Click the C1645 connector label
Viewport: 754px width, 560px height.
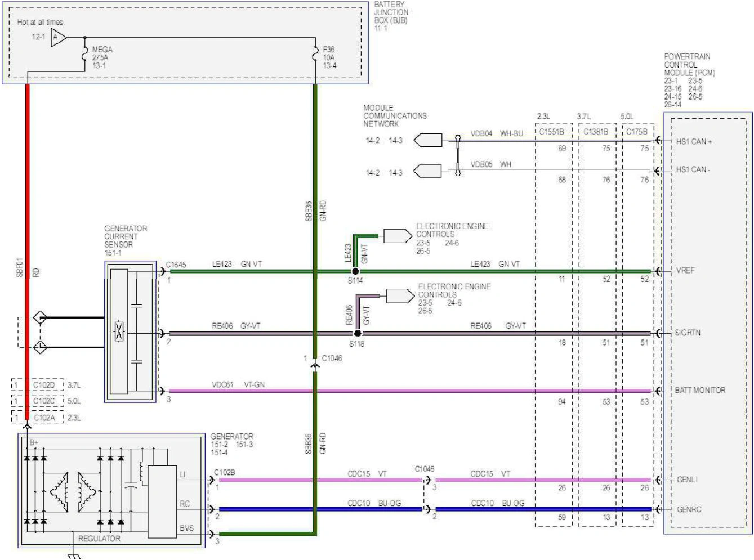coord(176,265)
